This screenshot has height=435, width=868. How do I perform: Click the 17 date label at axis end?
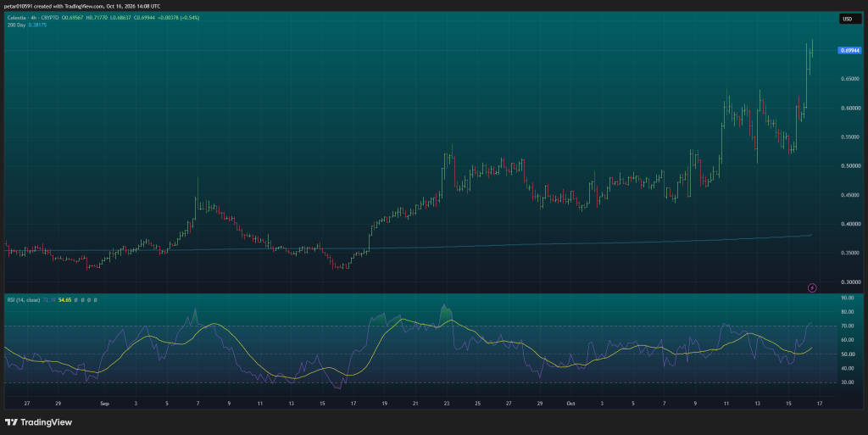click(820, 404)
